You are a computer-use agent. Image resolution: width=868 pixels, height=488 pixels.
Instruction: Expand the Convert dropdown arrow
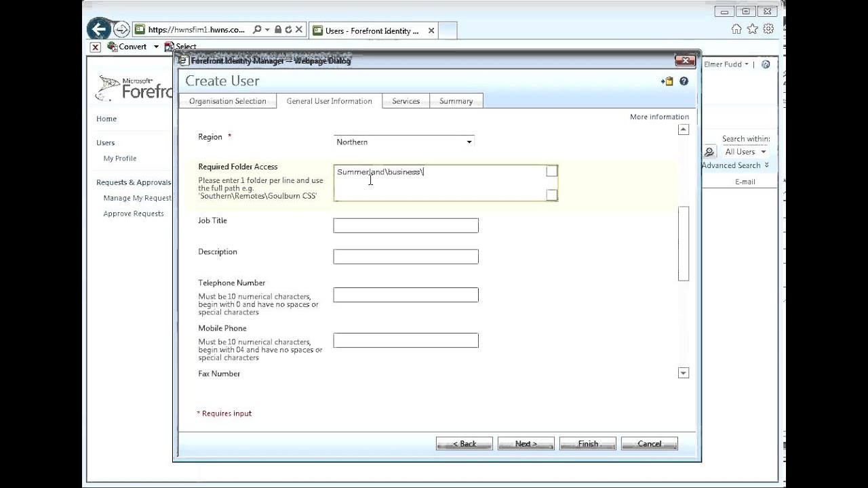[x=156, y=47]
